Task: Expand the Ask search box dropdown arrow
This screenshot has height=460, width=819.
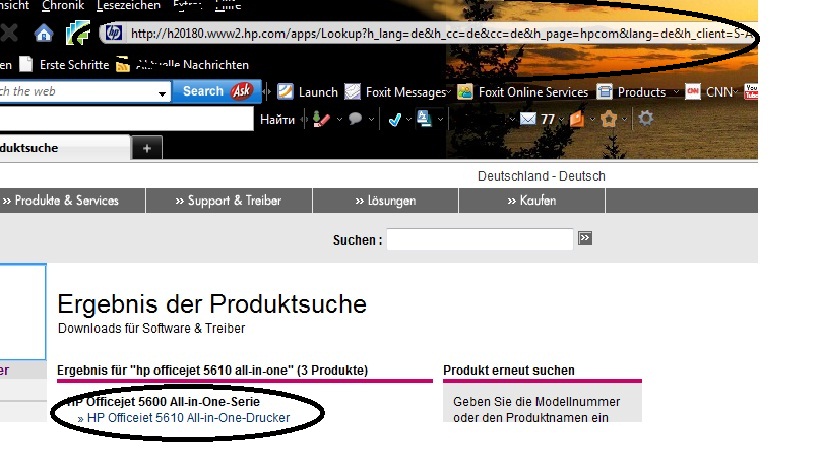Action: pyautogui.click(x=162, y=94)
